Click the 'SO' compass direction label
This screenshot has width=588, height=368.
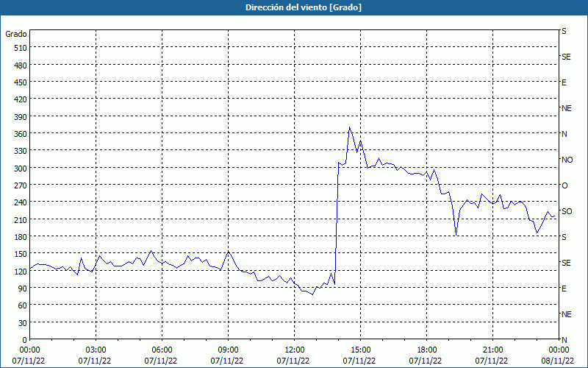click(567, 212)
